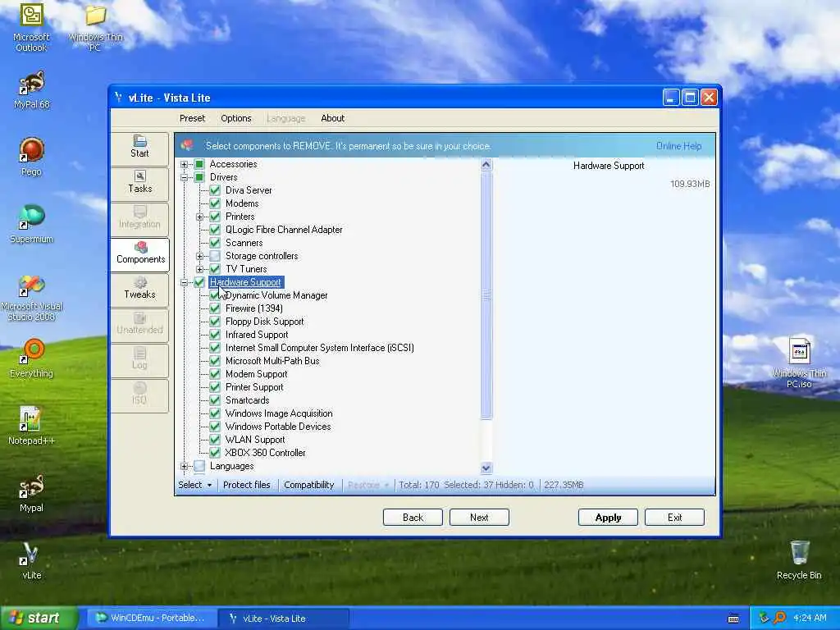Screen dimensions: 840x630
Task: Select Dynamic Volume Manager label
Action: click(x=276, y=295)
